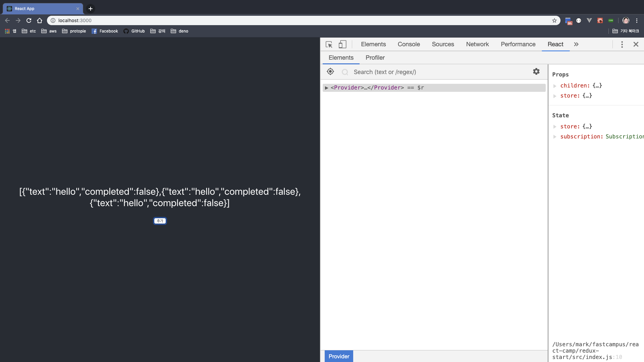The height and width of the screenshot is (362, 644).
Task: Bookmark this page with the star icon
Action: (554, 20)
